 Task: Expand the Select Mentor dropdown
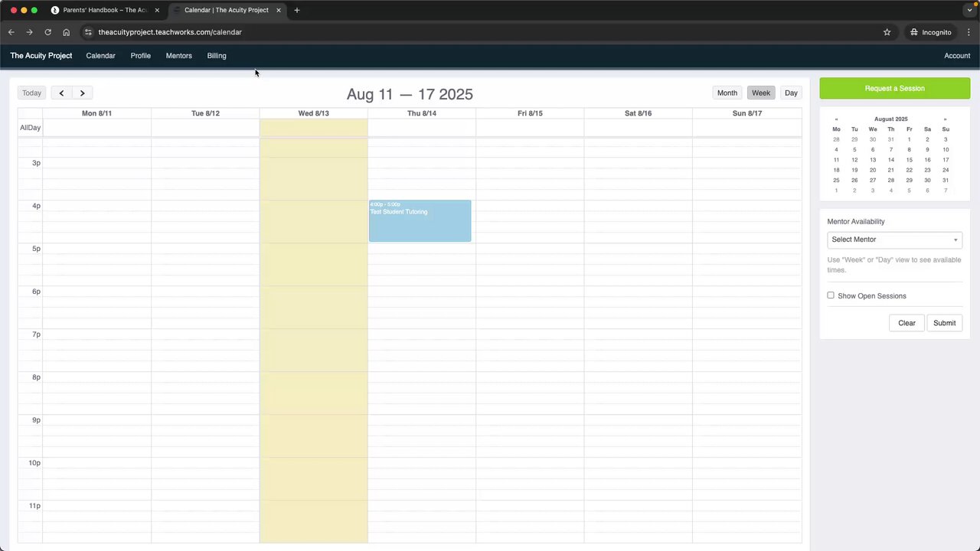coord(894,240)
